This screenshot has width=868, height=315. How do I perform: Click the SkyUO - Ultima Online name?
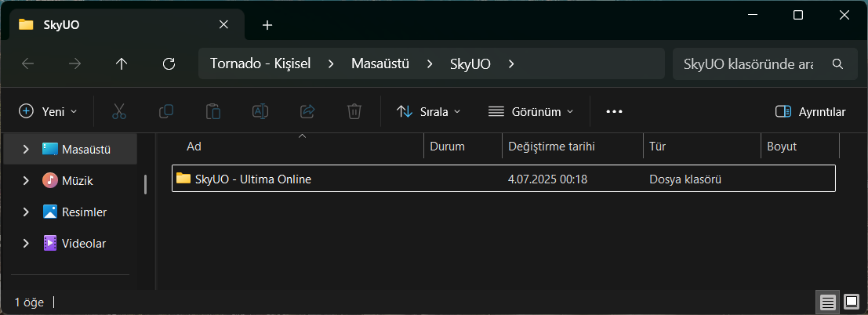click(x=253, y=179)
